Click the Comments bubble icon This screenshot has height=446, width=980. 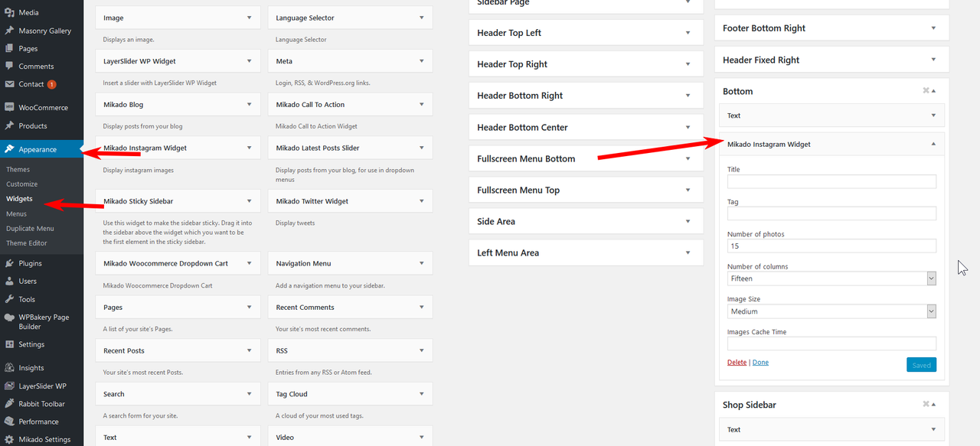coord(9,67)
